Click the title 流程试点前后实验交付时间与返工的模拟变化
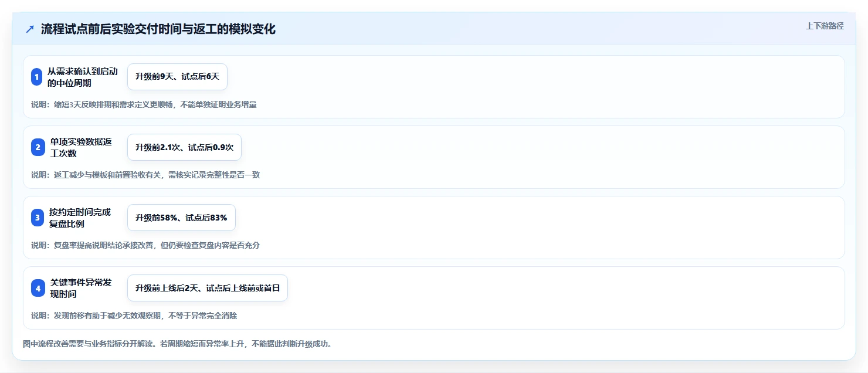Image resolution: width=868 pixels, height=373 pixels. [158, 29]
